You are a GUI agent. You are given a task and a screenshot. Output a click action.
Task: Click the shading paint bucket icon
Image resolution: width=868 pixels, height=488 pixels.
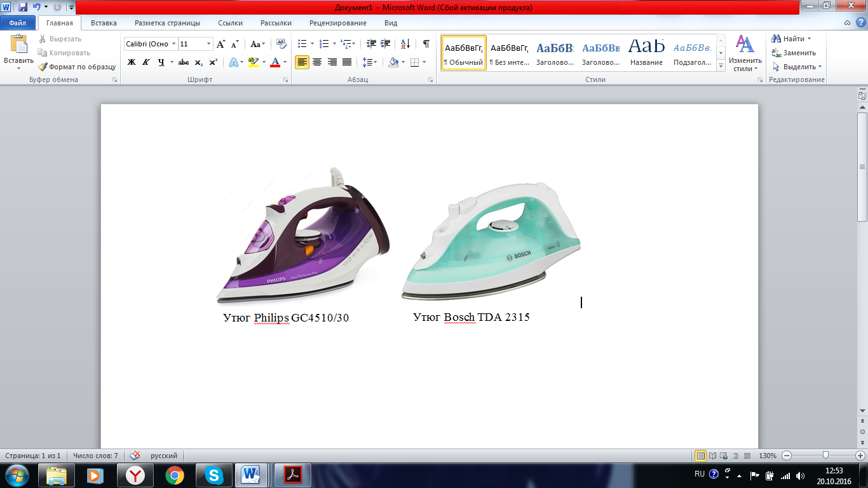(393, 62)
